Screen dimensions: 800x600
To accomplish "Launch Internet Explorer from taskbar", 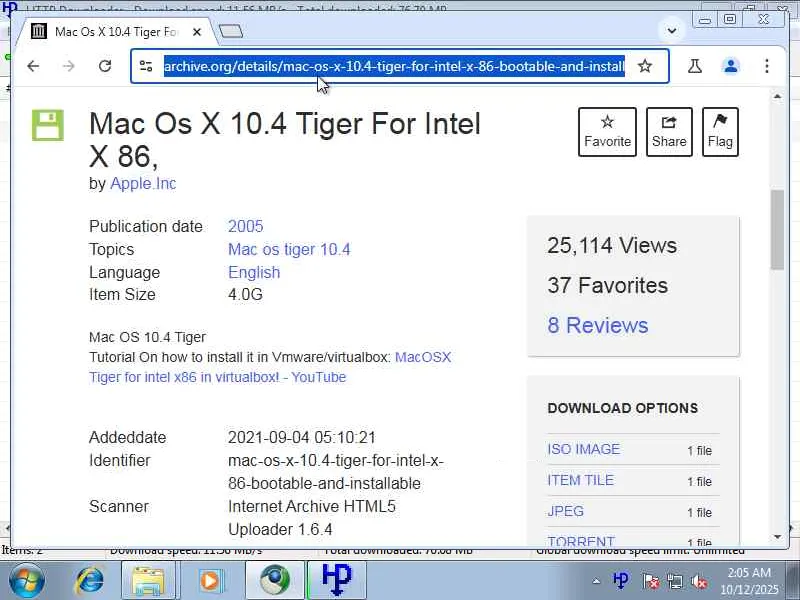I will (89, 581).
